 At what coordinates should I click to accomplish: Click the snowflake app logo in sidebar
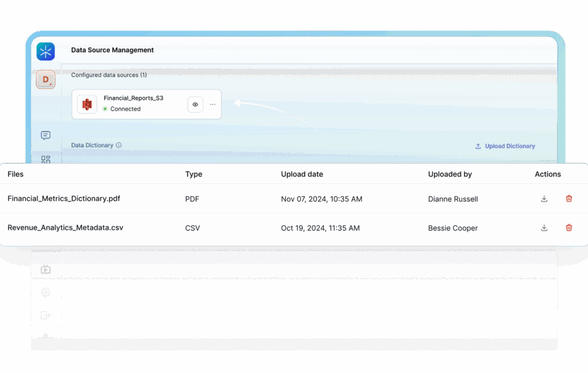(45, 52)
